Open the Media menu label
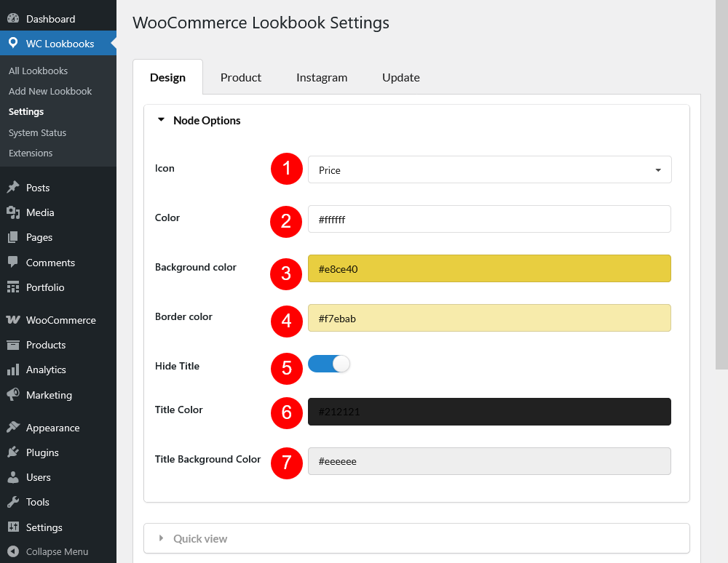 (x=40, y=213)
